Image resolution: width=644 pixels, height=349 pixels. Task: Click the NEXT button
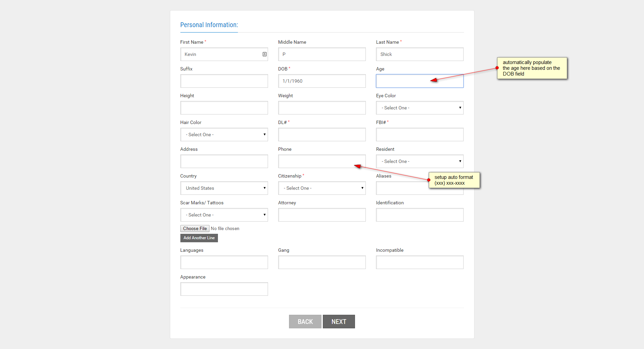click(x=339, y=322)
